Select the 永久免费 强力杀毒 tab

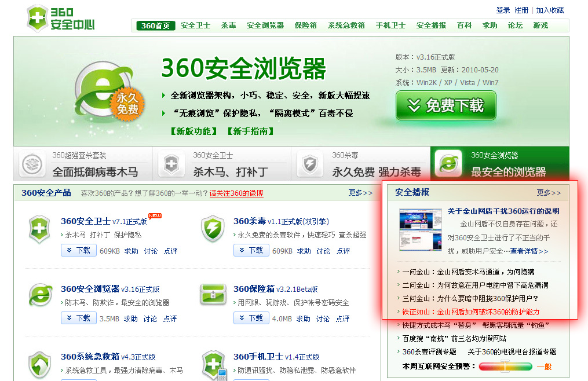tap(361, 164)
